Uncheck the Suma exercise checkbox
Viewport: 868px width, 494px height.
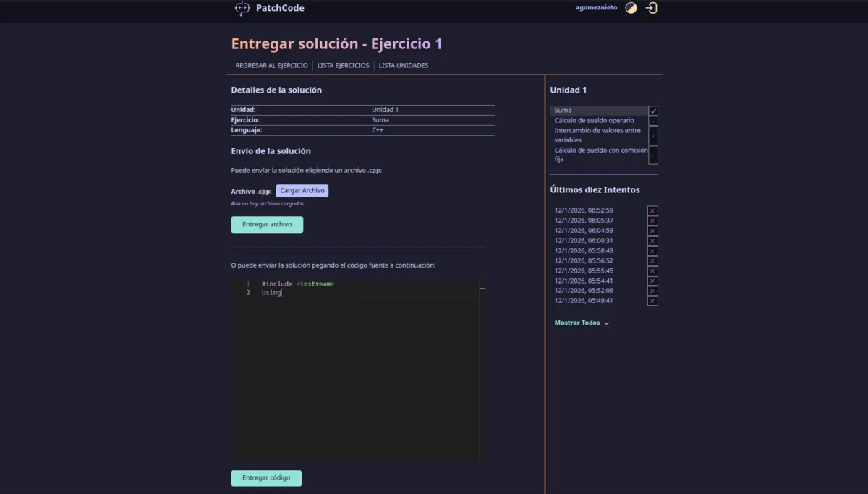coord(653,110)
